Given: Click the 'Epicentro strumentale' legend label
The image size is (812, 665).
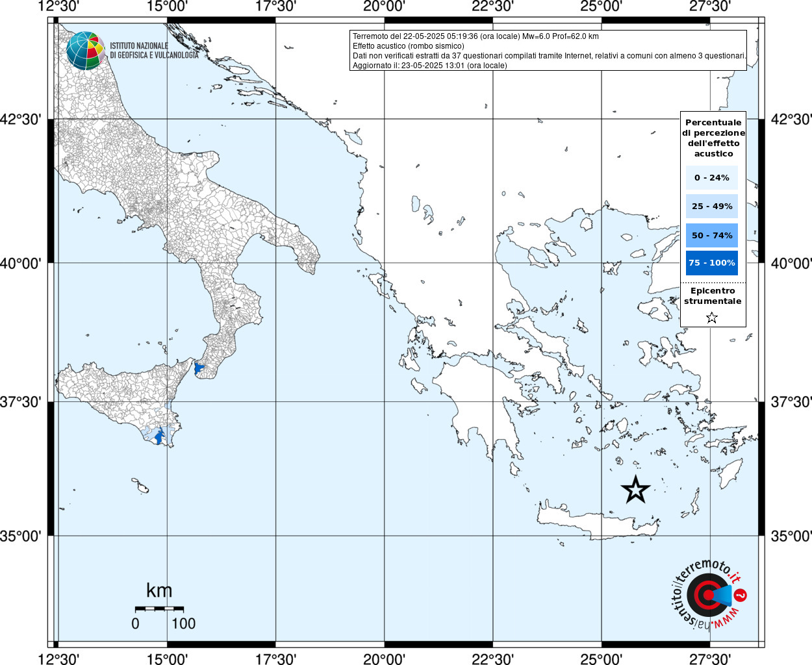Looking at the screenshot, I should pos(713,295).
